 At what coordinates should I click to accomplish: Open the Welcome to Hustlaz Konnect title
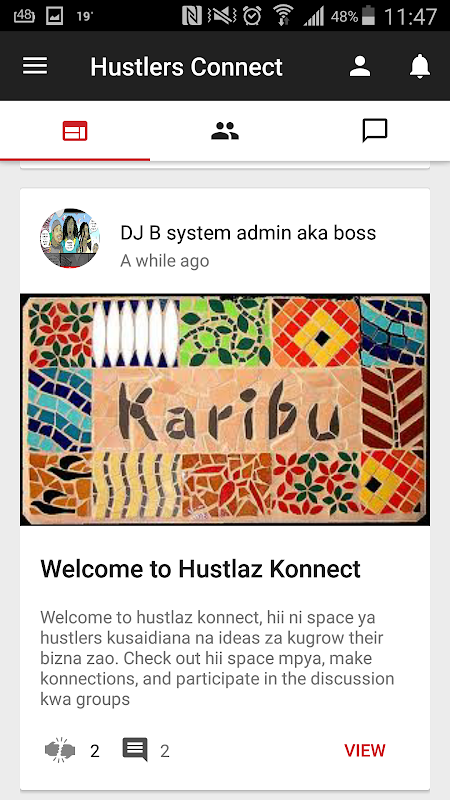pyautogui.click(x=201, y=568)
